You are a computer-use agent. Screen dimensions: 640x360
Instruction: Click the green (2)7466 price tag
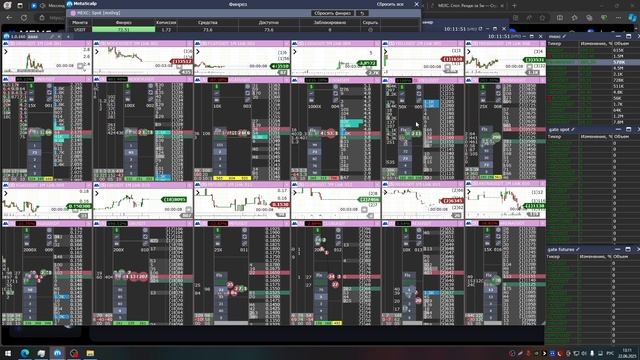pyautogui.click(x=369, y=199)
